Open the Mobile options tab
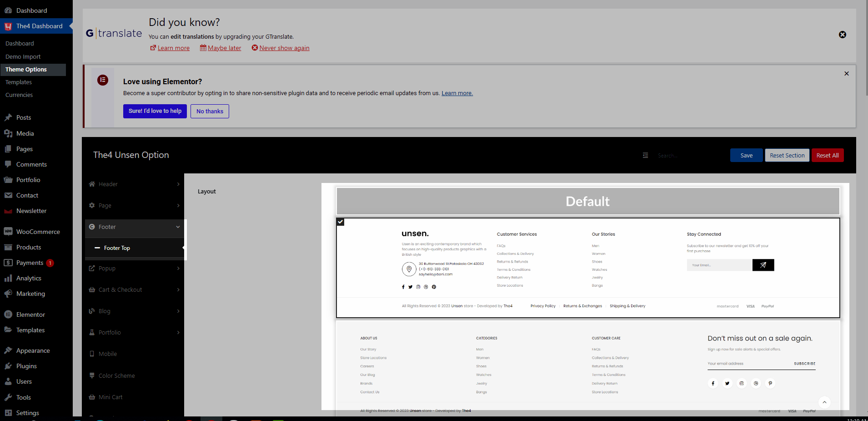Viewport: 868px width, 421px height. coord(135,354)
